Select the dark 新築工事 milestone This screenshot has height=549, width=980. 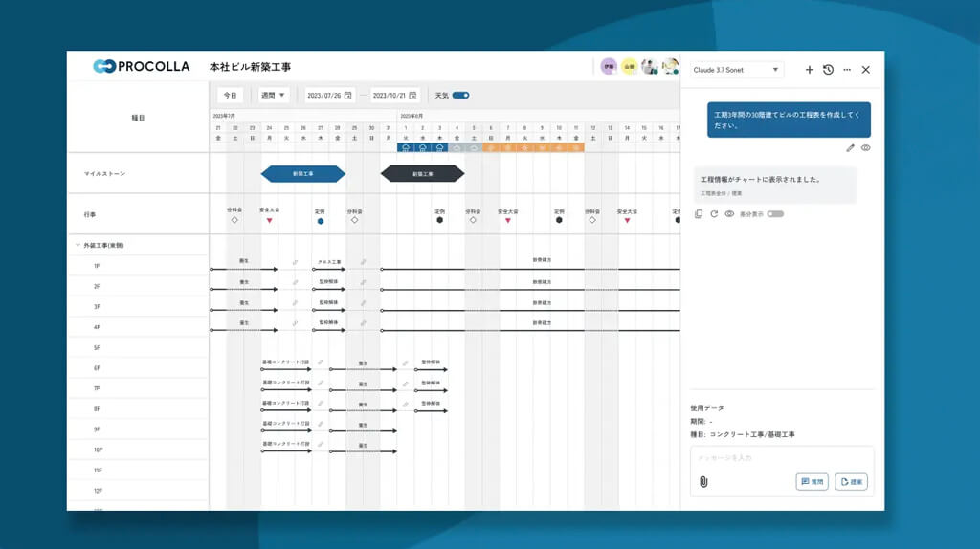click(422, 174)
